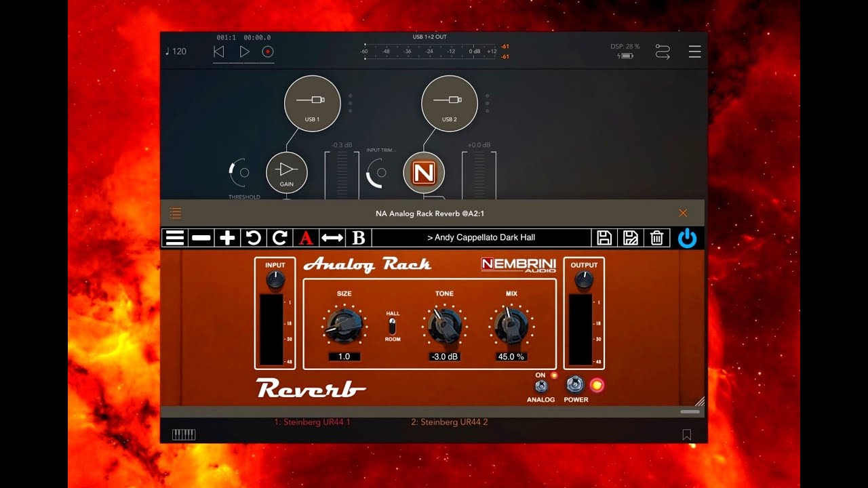
Task: Click the 00:00.0 time display
Action: (x=258, y=37)
